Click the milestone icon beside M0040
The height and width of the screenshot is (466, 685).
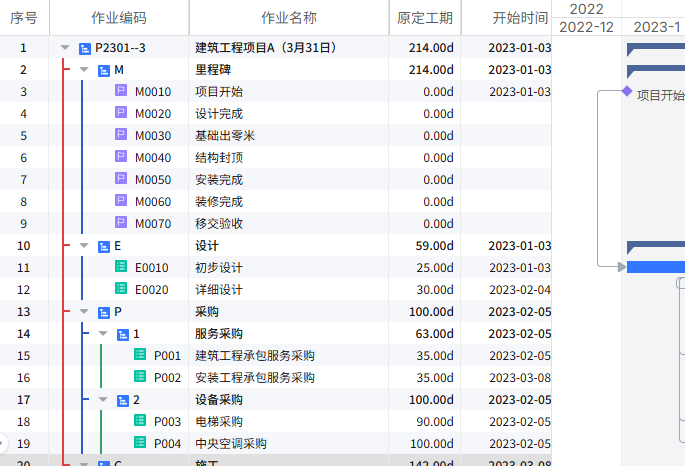[122, 157]
